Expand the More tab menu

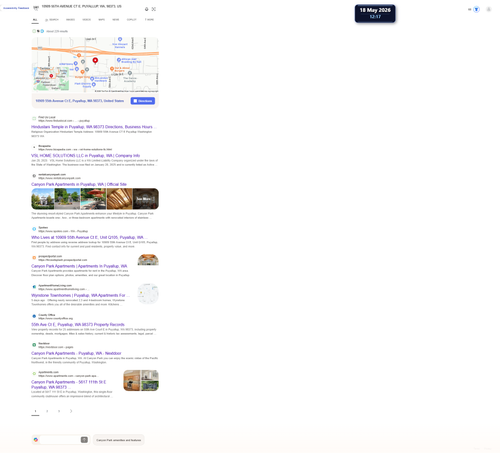click(149, 20)
